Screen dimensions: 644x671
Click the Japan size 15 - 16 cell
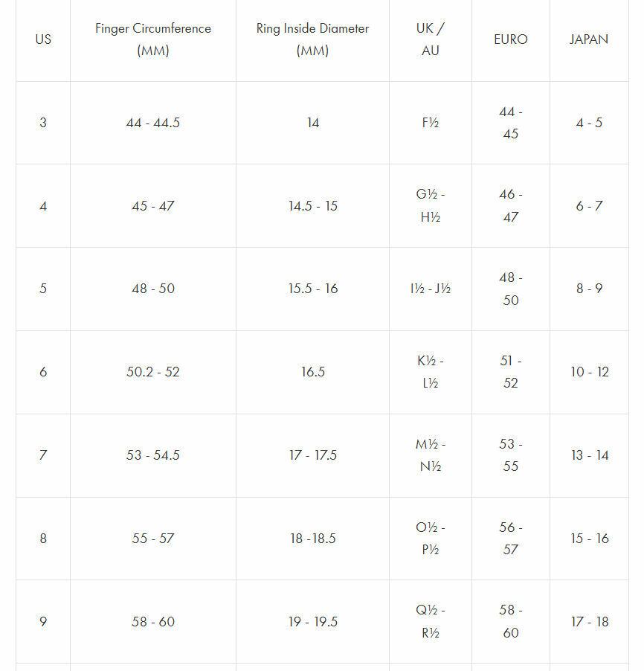[588, 539]
